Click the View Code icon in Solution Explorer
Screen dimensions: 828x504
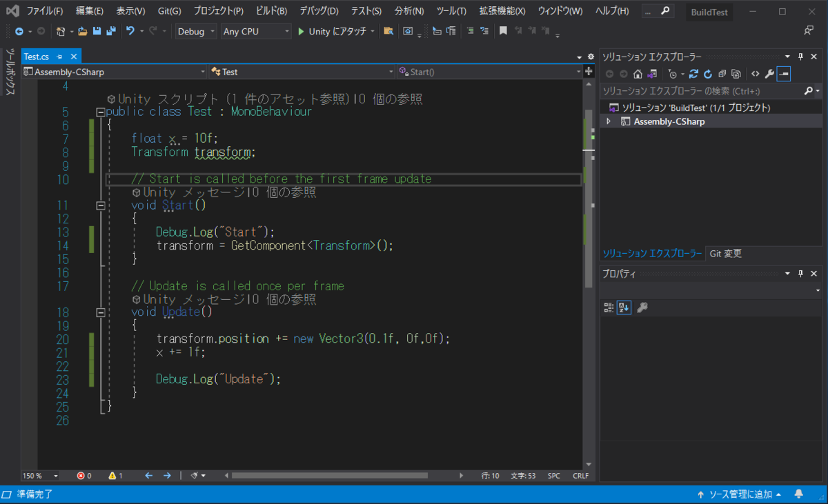[x=755, y=74]
